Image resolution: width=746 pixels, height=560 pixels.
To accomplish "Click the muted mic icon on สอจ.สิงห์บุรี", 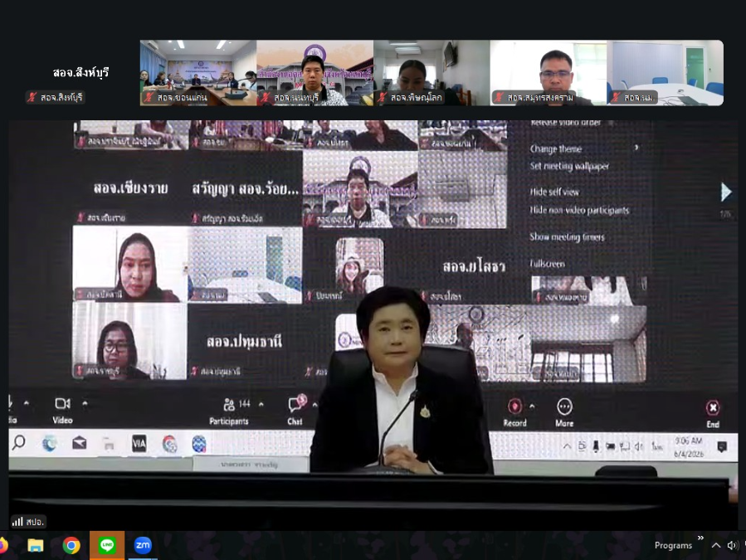I will 32,98.
